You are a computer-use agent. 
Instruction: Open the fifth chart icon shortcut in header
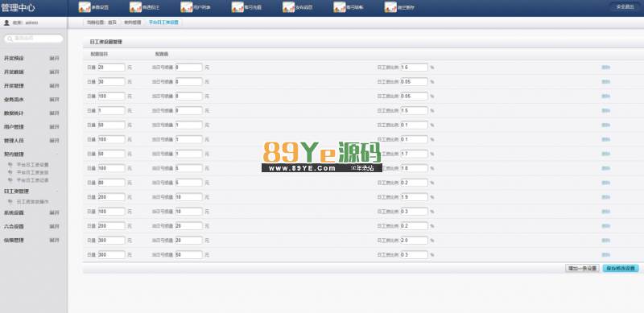(288, 7)
